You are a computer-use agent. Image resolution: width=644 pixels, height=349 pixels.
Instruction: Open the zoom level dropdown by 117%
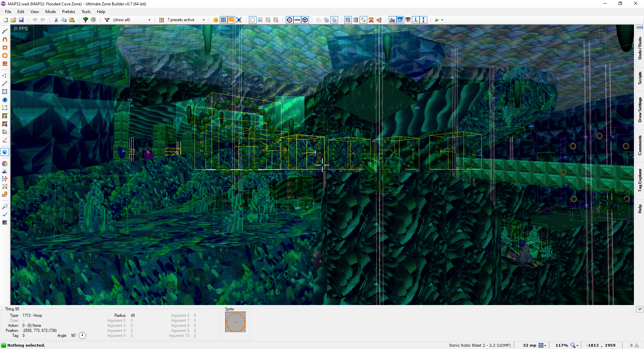[x=575, y=345]
